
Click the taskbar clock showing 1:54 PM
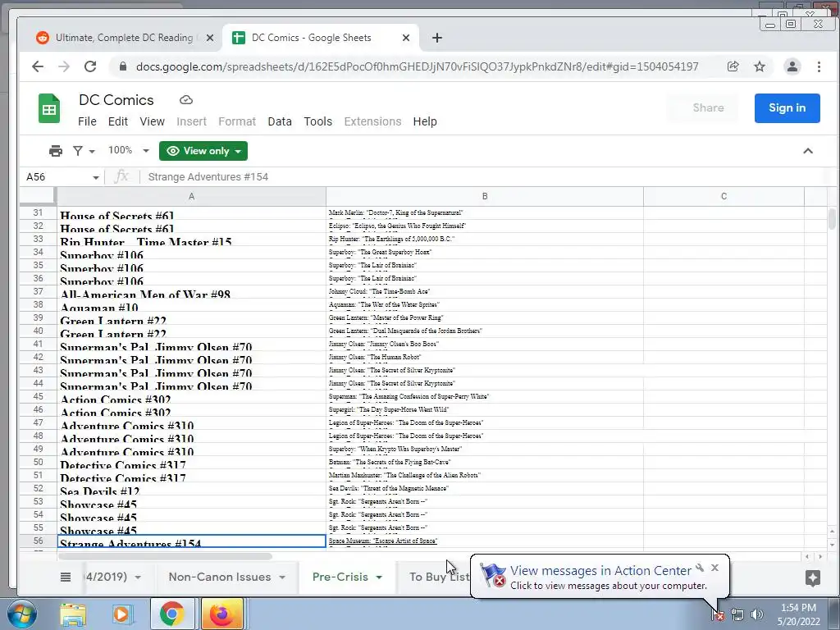tap(798, 614)
